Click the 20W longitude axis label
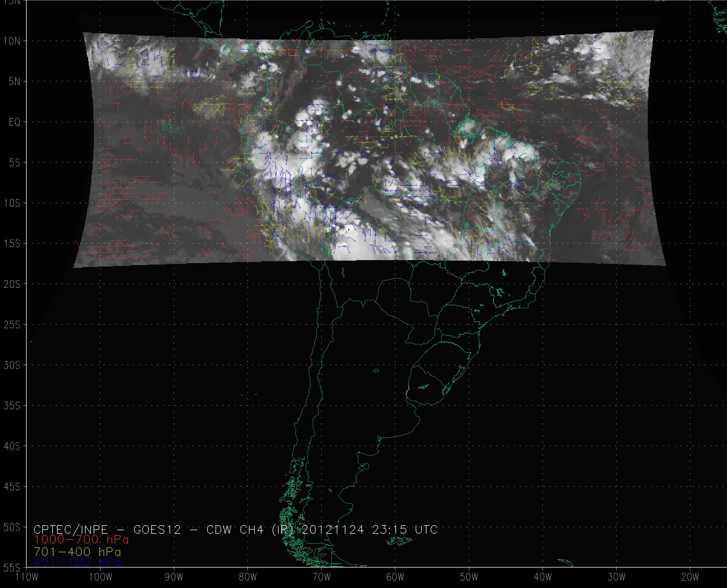727x588 pixels. point(690,577)
